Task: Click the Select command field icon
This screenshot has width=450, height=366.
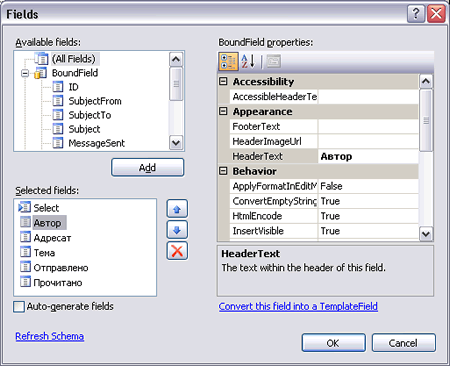Action: [x=25, y=207]
